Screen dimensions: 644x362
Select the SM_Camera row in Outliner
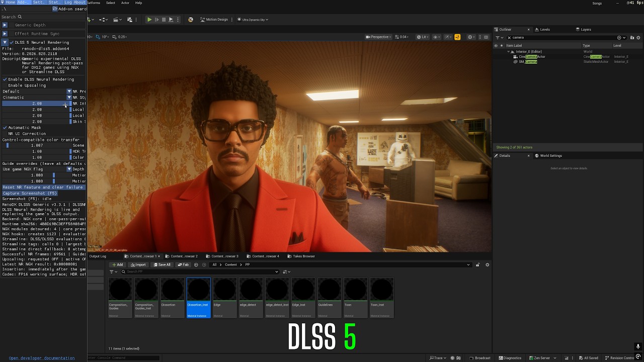(568, 62)
